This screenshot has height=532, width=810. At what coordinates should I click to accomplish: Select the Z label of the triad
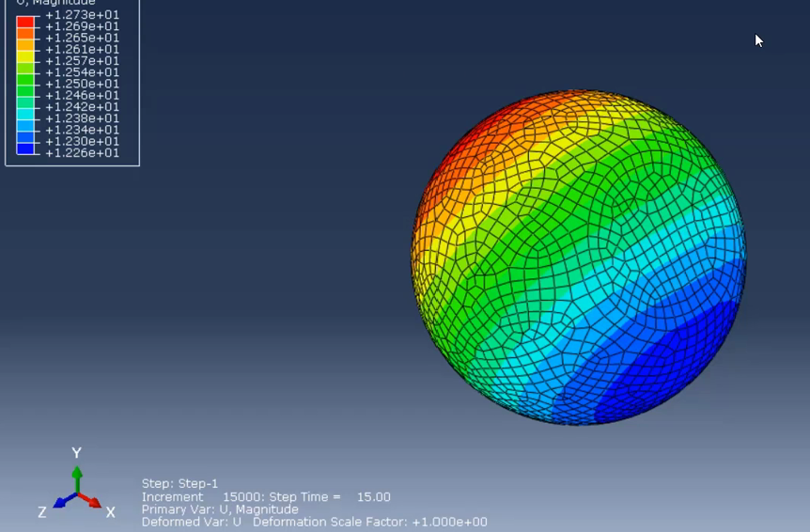(x=42, y=512)
